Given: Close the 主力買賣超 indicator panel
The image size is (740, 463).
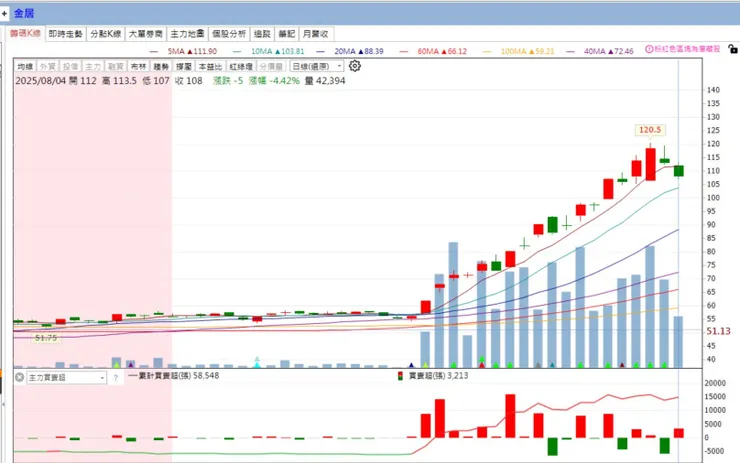Looking at the screenshot, I should [19, 377].
